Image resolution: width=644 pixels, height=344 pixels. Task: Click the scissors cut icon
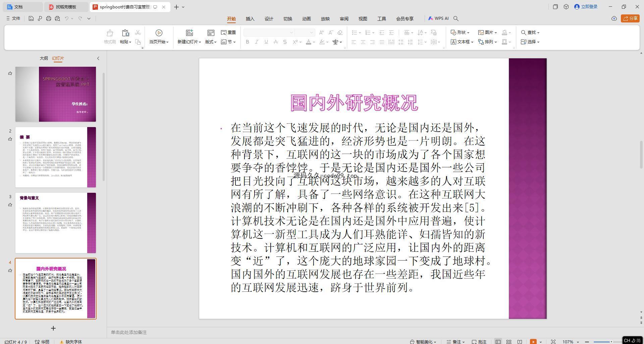click(x=138, y=33)
